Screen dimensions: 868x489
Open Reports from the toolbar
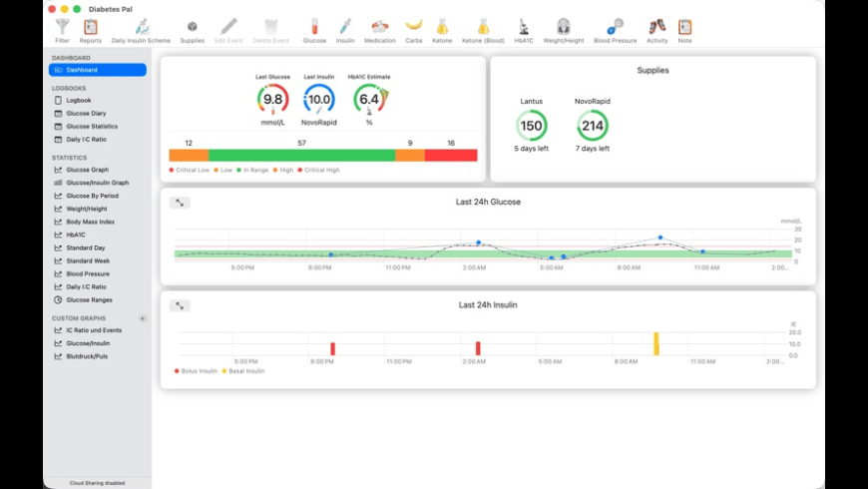90,31
